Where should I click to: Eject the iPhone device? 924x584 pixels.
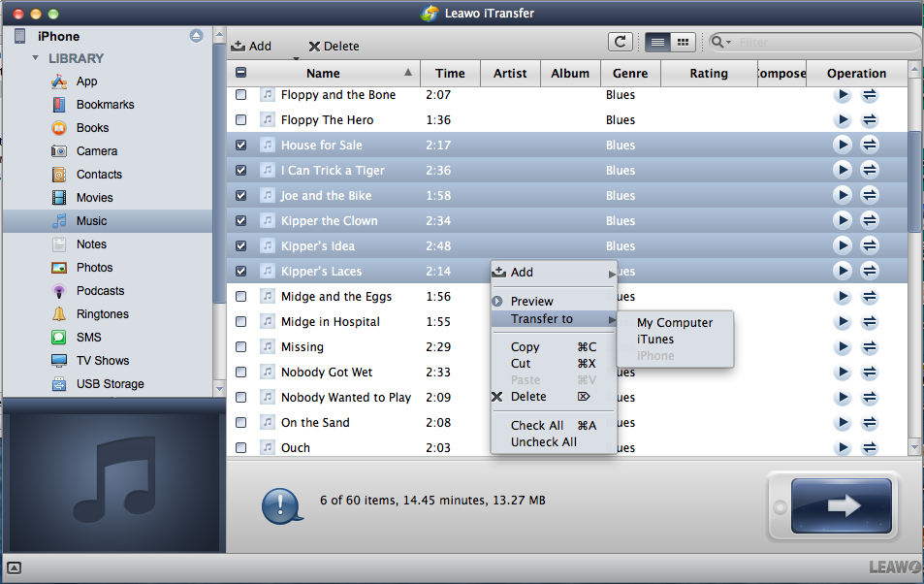pos(197,36)
